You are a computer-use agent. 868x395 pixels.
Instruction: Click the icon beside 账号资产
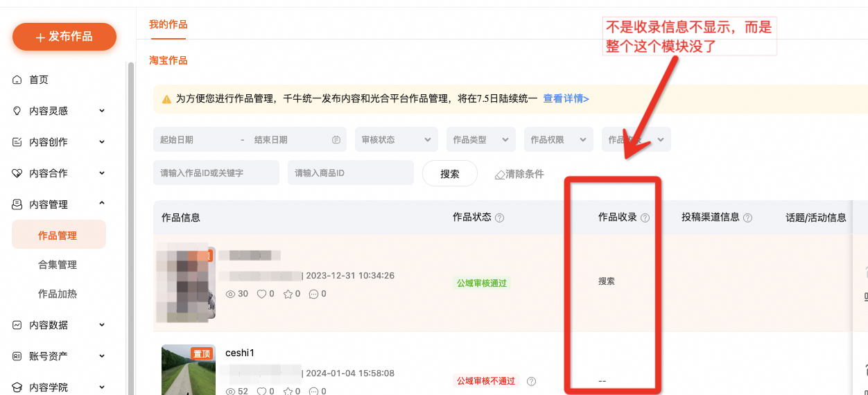[x=17, y=356]
